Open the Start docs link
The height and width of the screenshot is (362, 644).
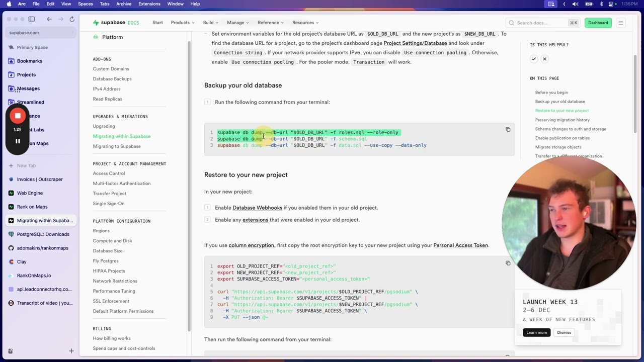(157, 23)
